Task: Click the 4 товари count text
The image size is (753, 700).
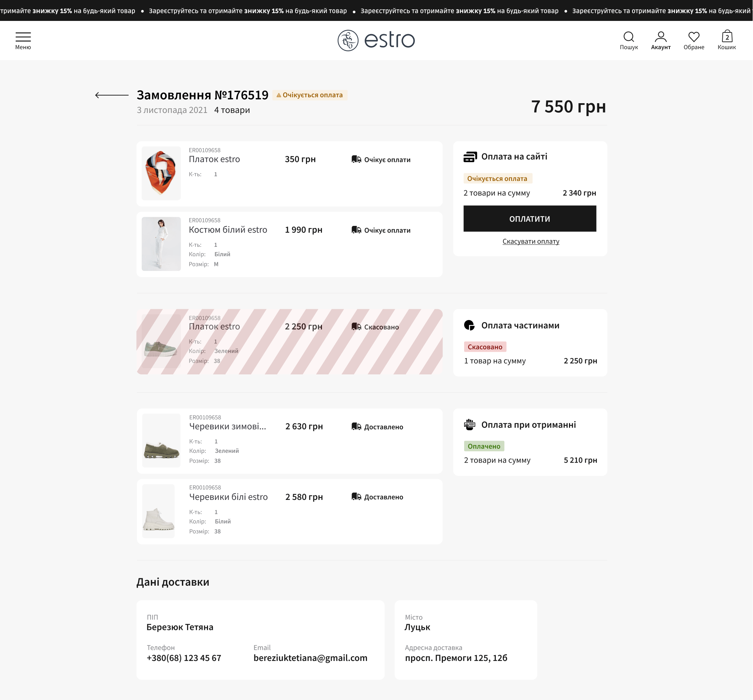Action: coord(232,110)
